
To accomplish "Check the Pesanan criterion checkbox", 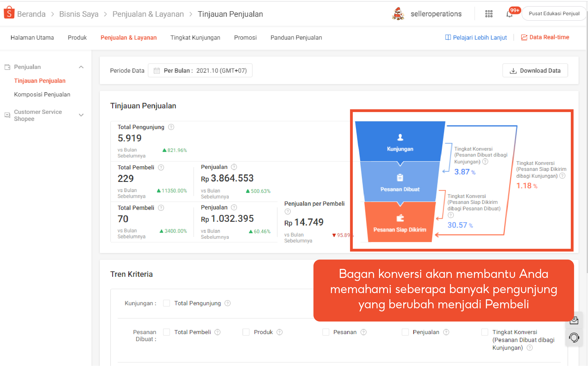I will [x=326, y=332].
